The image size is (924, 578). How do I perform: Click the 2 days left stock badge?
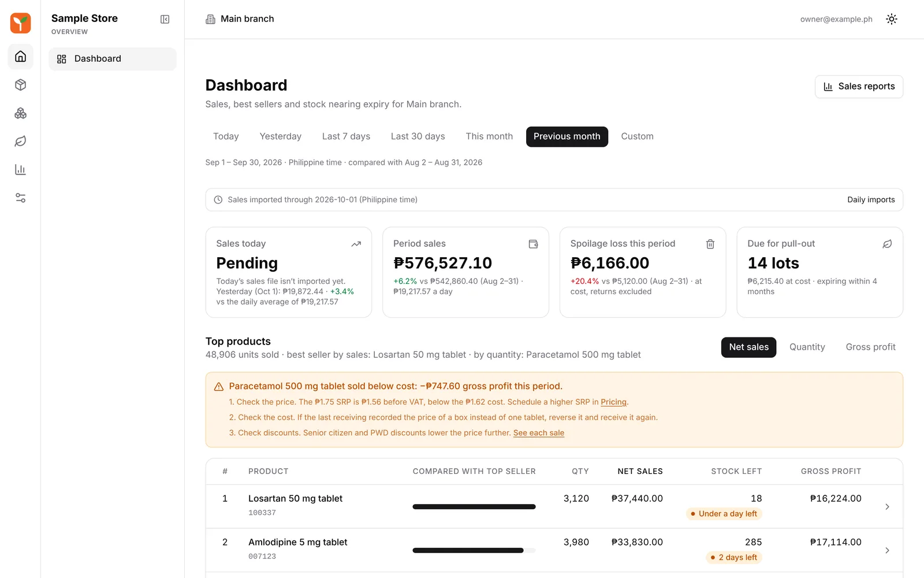tap(734, 558)
